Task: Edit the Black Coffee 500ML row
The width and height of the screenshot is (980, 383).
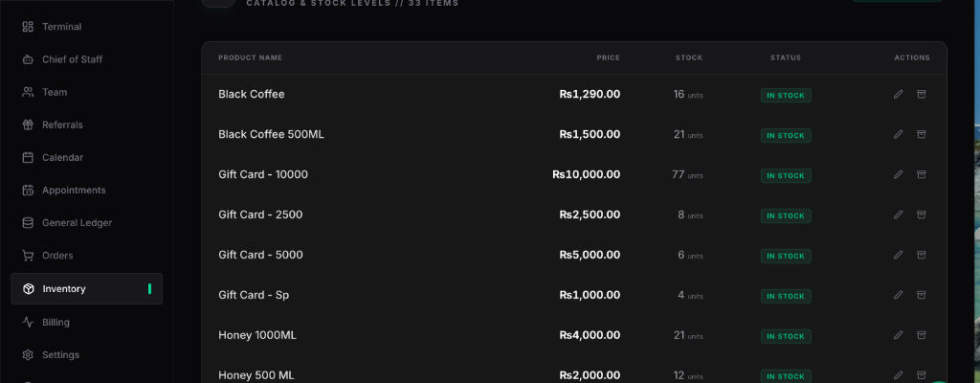Action: [x=898, y=134]
